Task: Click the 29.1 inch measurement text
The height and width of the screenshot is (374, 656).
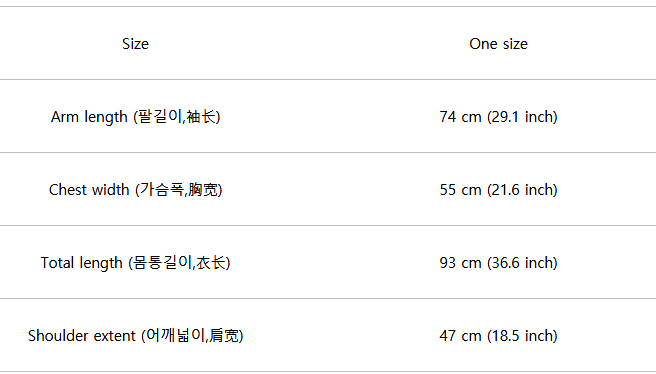Action: [522, 117]
